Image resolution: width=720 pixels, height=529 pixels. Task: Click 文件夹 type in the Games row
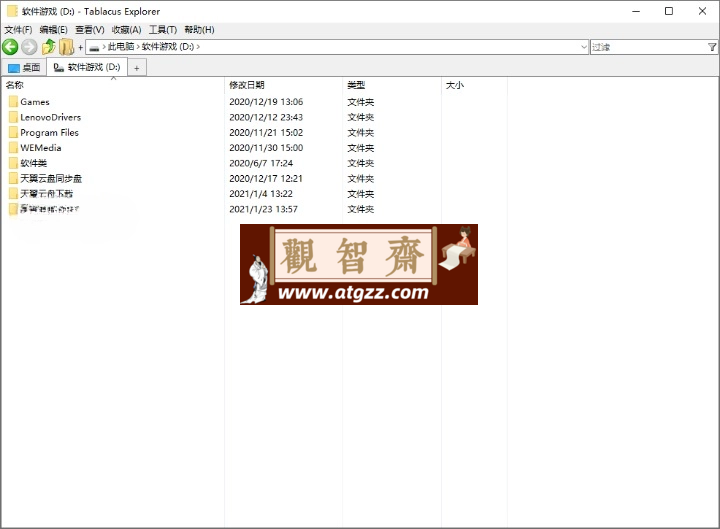click(x=360, y=102)
